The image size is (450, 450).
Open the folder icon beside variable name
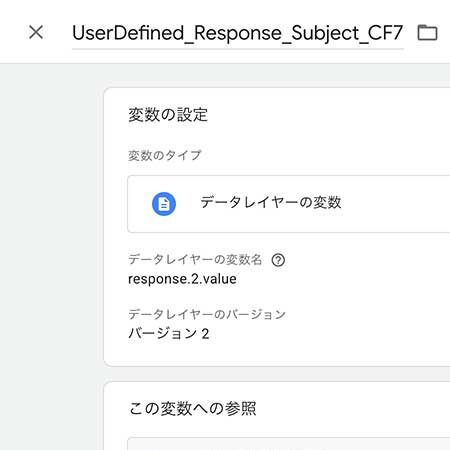click(427, 33)
